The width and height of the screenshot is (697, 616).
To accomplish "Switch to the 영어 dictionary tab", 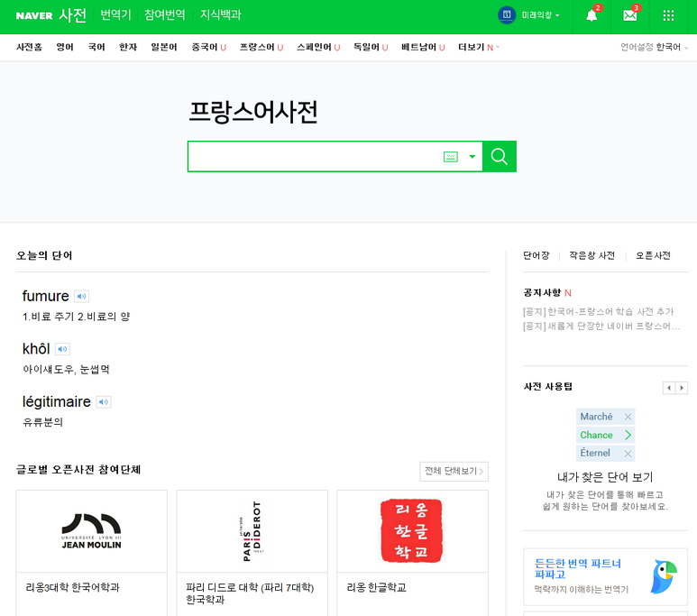I will (65, 47).
